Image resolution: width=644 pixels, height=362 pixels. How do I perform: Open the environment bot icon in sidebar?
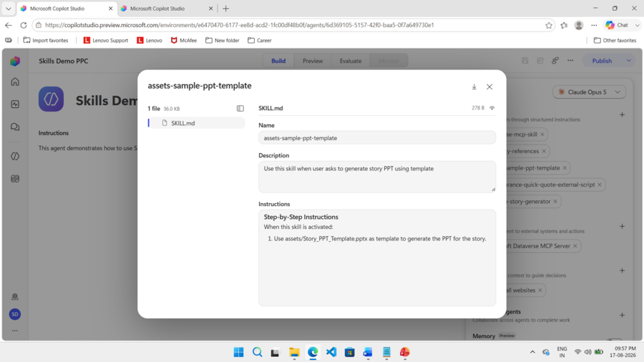coord(15,297)
